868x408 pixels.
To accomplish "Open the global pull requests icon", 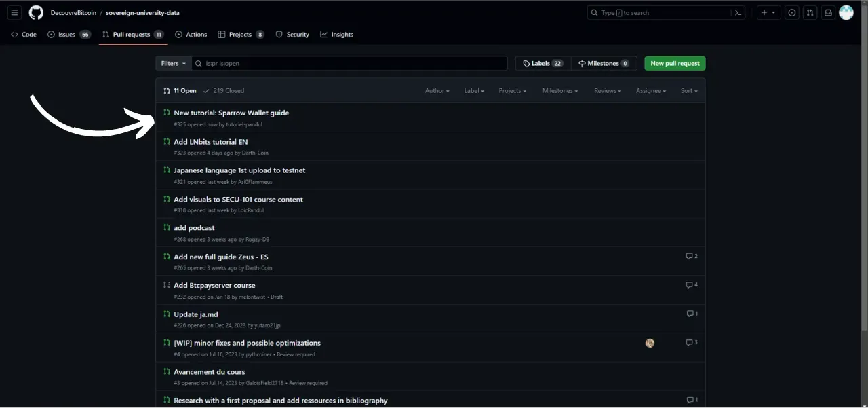I will pyautogui.click(x=810, y=12).
